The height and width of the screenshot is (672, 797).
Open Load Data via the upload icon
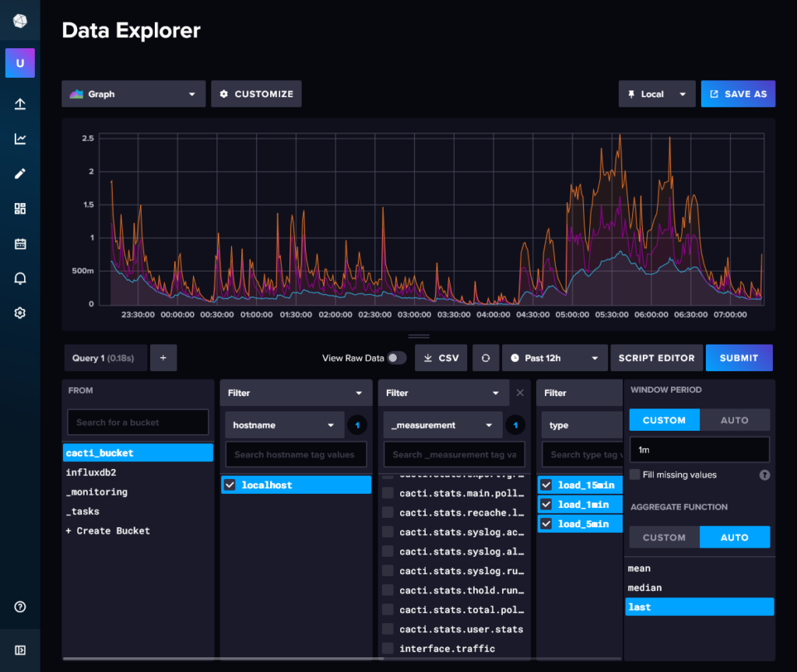pyautogui.click(x=19, y=103)
